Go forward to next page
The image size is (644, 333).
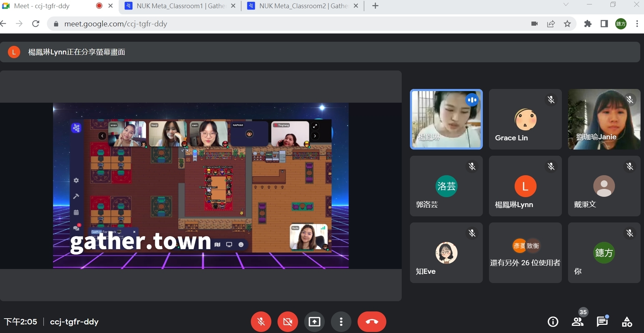click(x=19, y=24)
